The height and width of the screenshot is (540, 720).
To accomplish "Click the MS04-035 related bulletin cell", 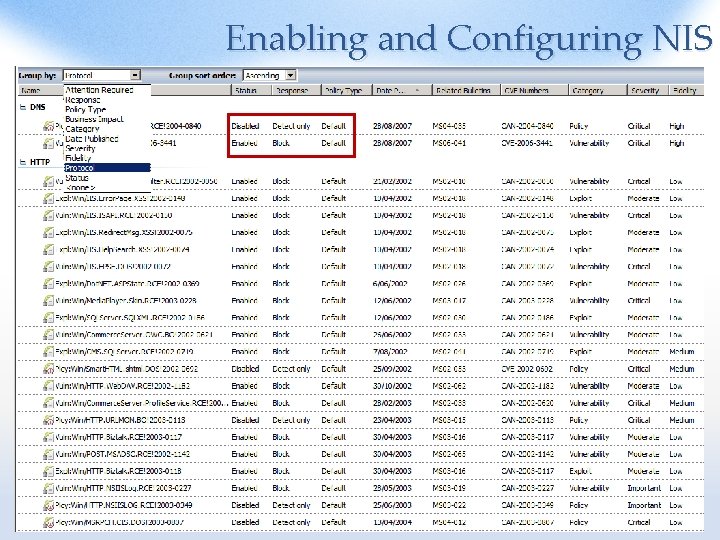I will (449, 126).
